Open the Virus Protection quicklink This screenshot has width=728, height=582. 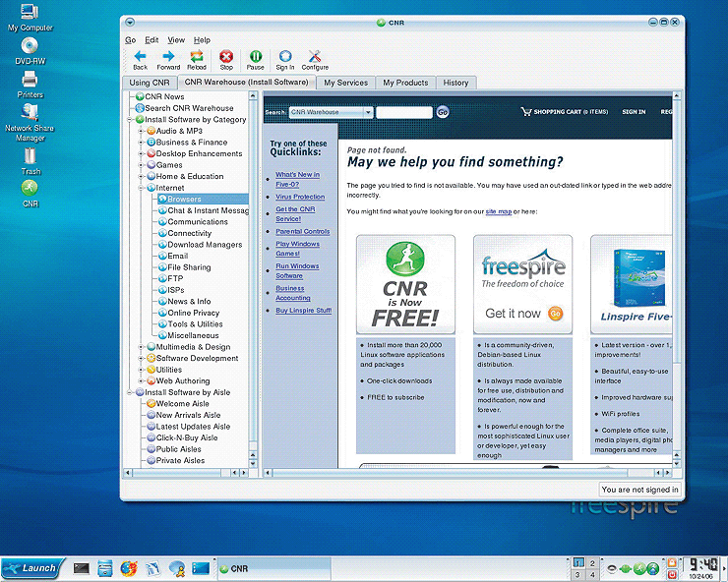tap(300, 197)
